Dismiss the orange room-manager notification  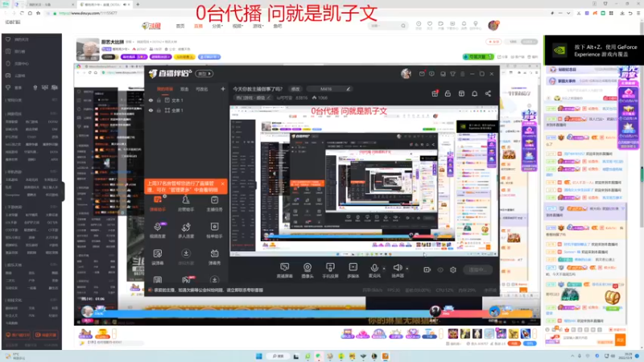click(223, 184)
